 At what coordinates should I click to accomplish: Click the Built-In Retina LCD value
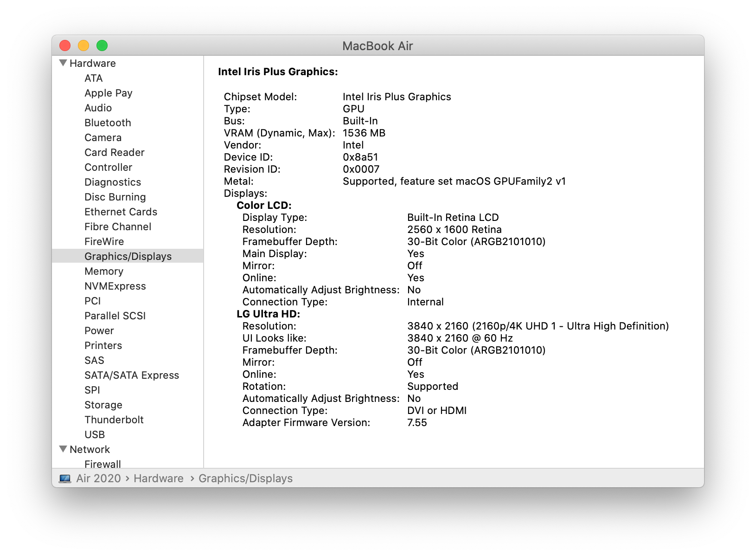453,217
